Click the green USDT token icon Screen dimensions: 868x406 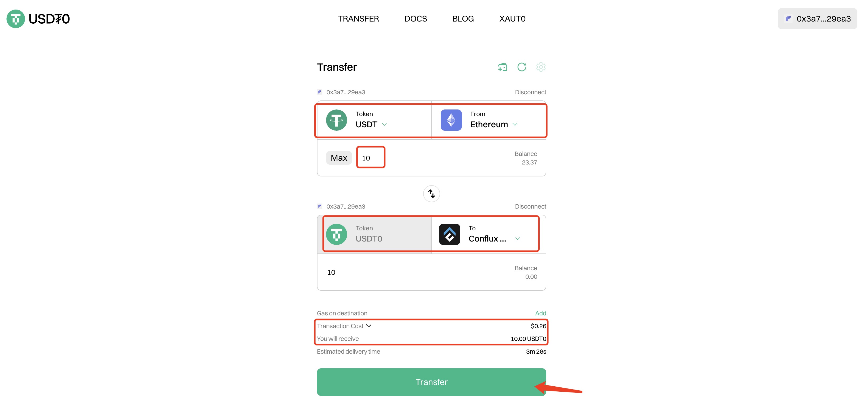[x=336, y=120]
